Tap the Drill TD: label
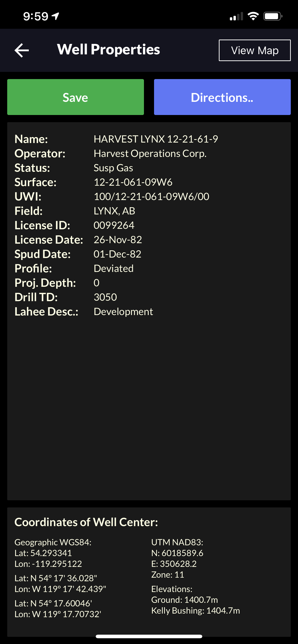This screenshot has width=298, height=644. tap(36, 297)
